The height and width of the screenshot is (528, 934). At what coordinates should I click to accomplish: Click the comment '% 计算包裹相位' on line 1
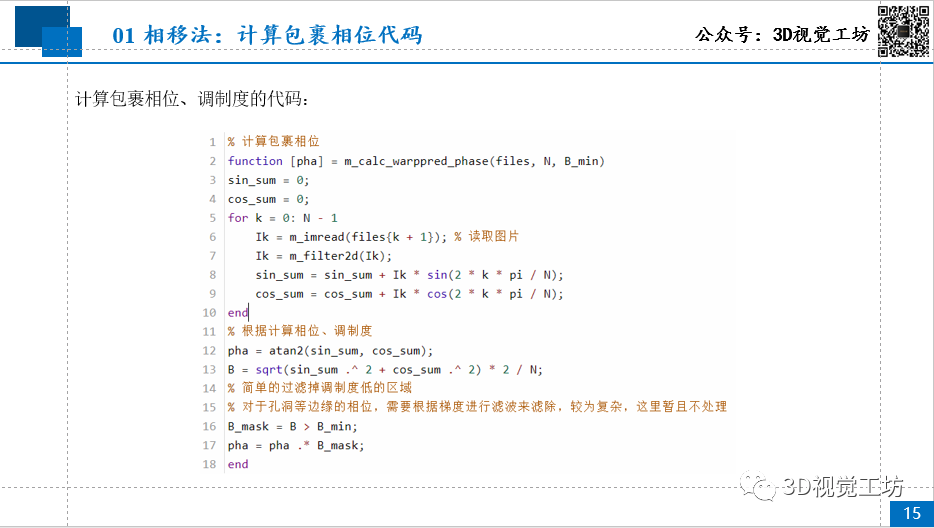click(274, 142)
